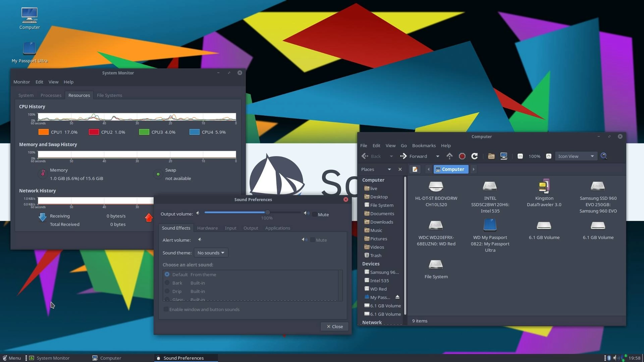Reload the Computer view
Viewport: 644px width, 362px height.
(474, 156)
